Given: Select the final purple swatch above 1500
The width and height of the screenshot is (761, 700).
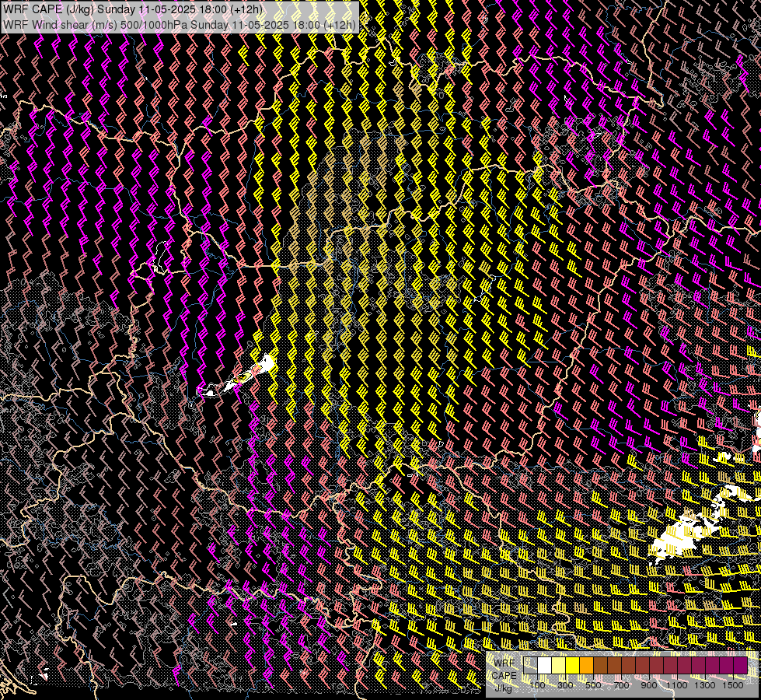Looking at the screenshot, I should click(740, 665).
